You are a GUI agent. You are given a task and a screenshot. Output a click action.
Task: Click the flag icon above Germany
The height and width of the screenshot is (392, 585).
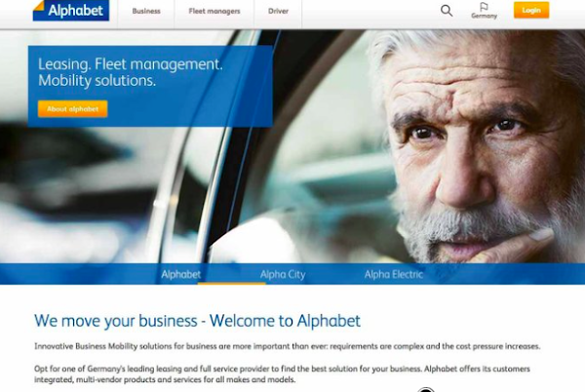[x=484, y=7]
